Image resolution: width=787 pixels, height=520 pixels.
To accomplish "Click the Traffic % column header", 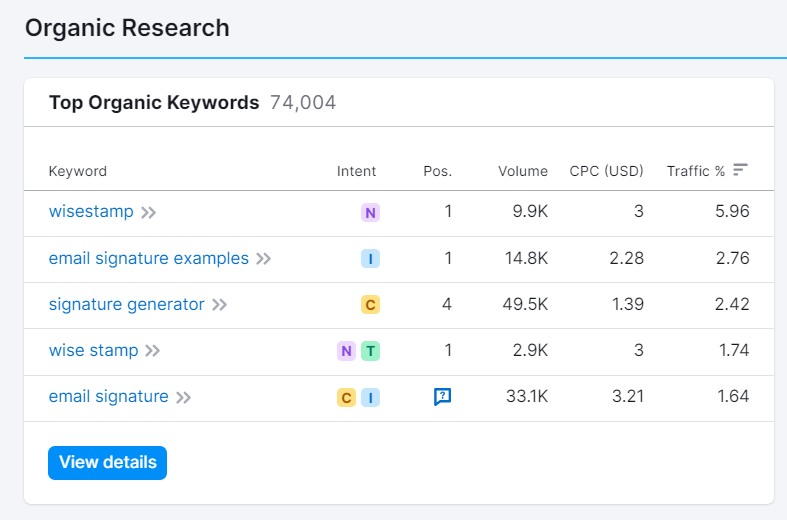I will coord(696,171).
